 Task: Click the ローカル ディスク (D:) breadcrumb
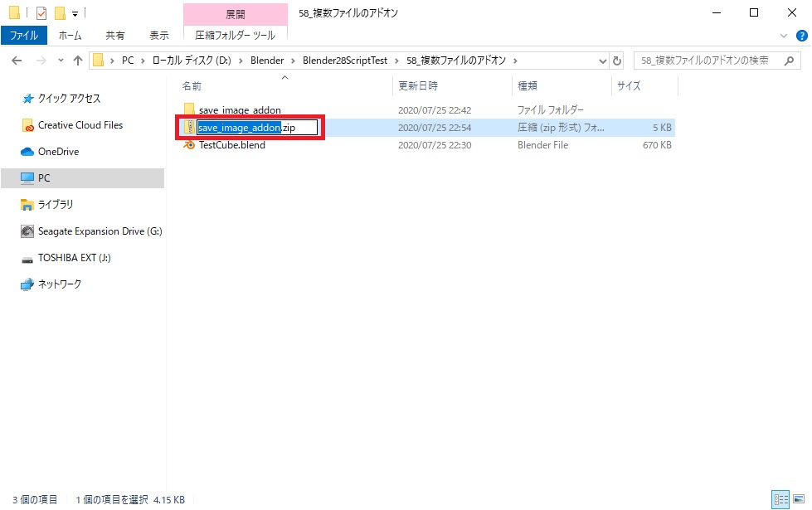[x=192, y=61]
